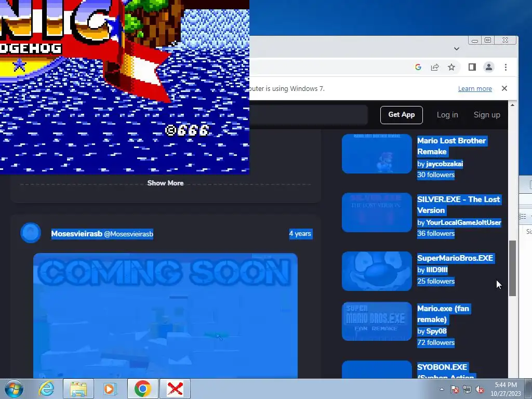Screen dimensions: 532x399
Task: Open network status tray icon
Action: 467,389
